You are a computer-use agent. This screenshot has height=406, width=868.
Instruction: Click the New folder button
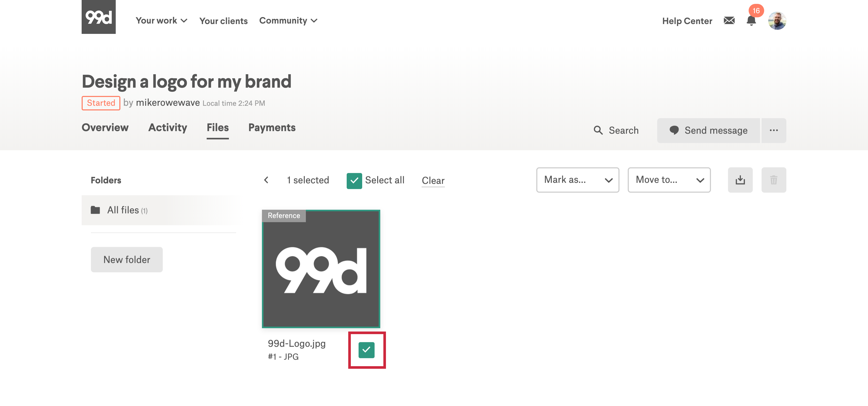(x=127, y=260)
